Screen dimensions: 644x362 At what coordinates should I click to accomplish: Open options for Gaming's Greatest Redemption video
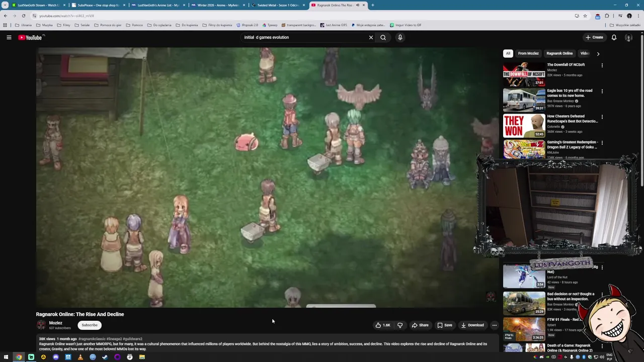coord(602,143)
